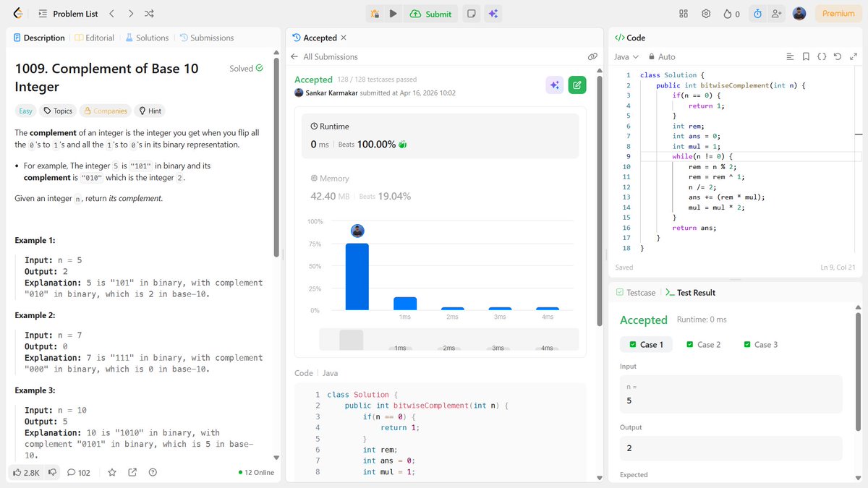The width and height of the screenshot is (868, 488).
Task: Bookmark the code snippet
Action: click(806, 56)
